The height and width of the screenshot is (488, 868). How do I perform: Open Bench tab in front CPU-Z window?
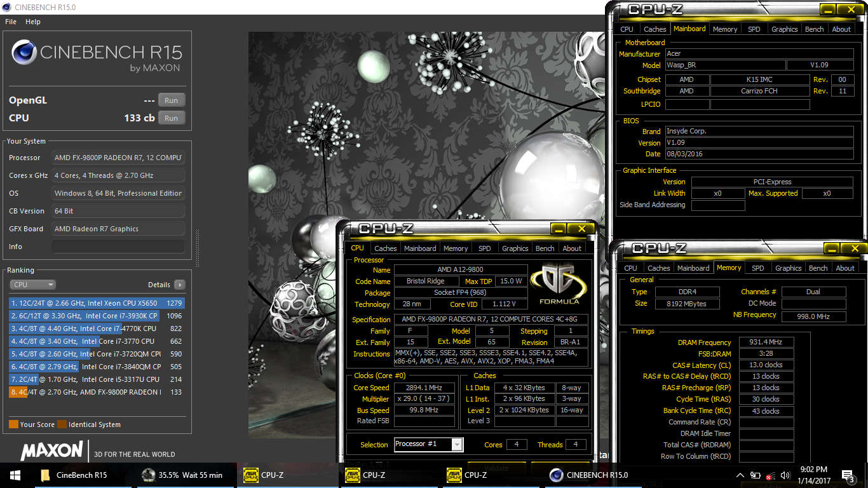545,248
